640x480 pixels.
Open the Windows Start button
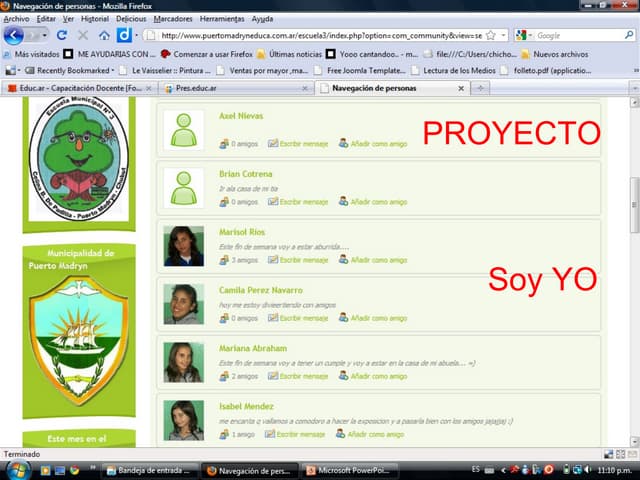point(19,469)
